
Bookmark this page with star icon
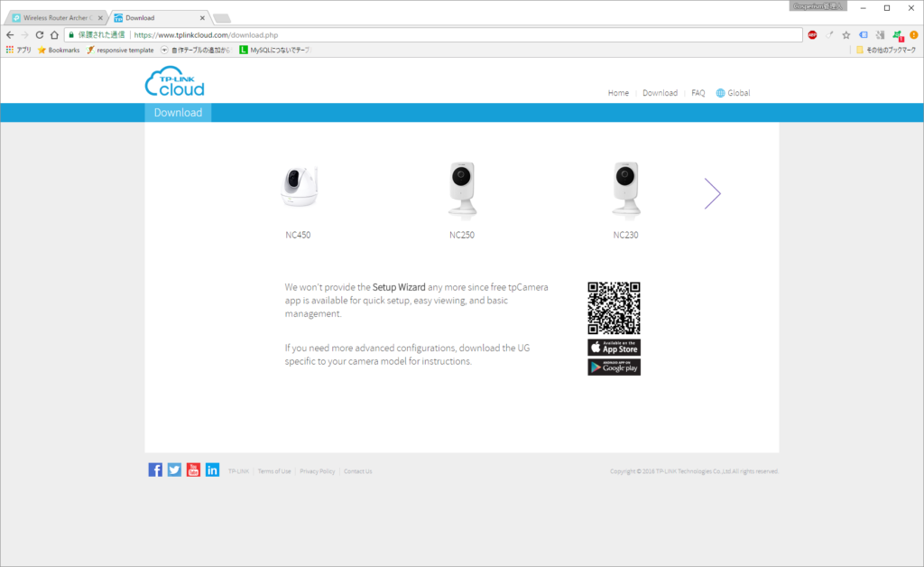pyautogui.click(x=846, y=35)
